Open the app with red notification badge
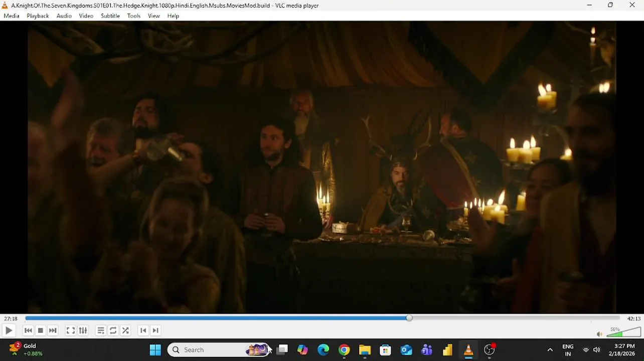Screen dimensions: 644x361 click(490, 350)
